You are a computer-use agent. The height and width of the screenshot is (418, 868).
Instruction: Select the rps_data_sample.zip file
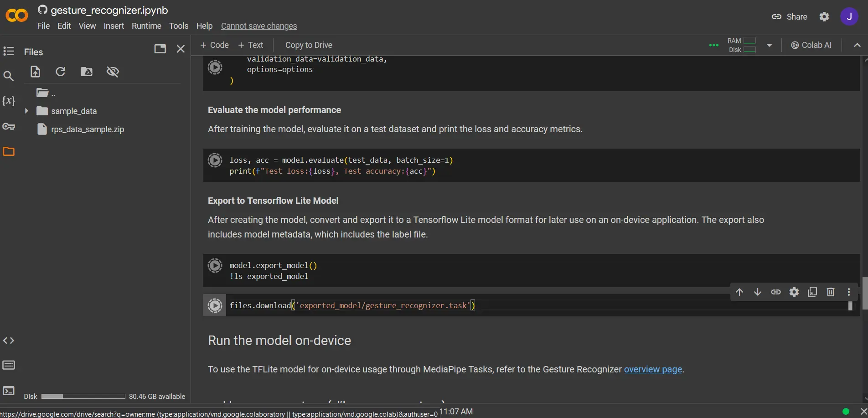[x=87, y=129]
